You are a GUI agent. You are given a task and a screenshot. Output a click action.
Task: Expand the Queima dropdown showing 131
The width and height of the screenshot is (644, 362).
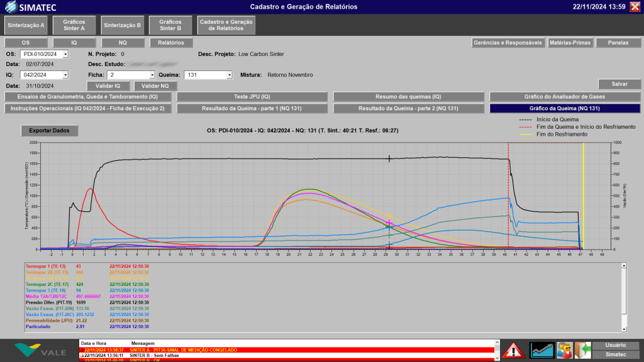pyautogui.click(x=229, y=75)
